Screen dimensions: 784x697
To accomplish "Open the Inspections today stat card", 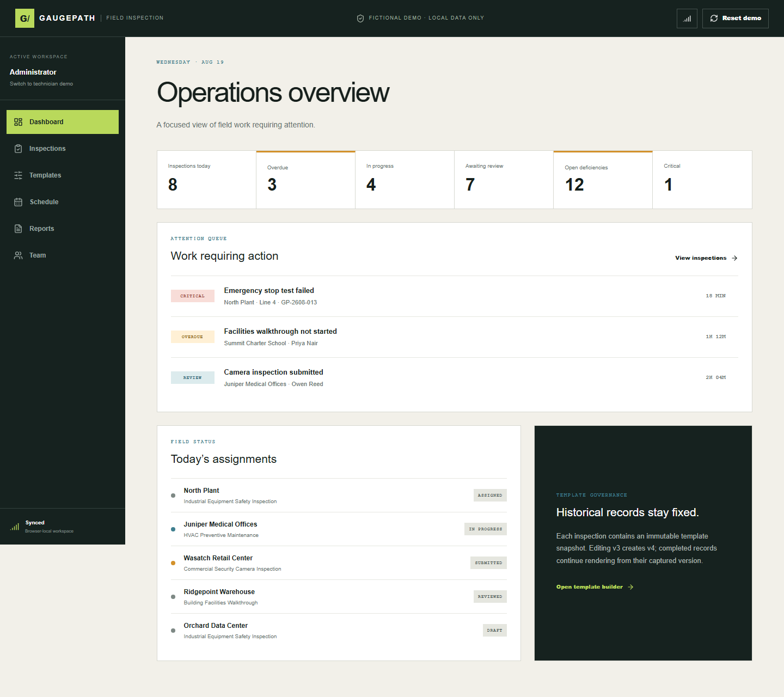I will point(206,180).
